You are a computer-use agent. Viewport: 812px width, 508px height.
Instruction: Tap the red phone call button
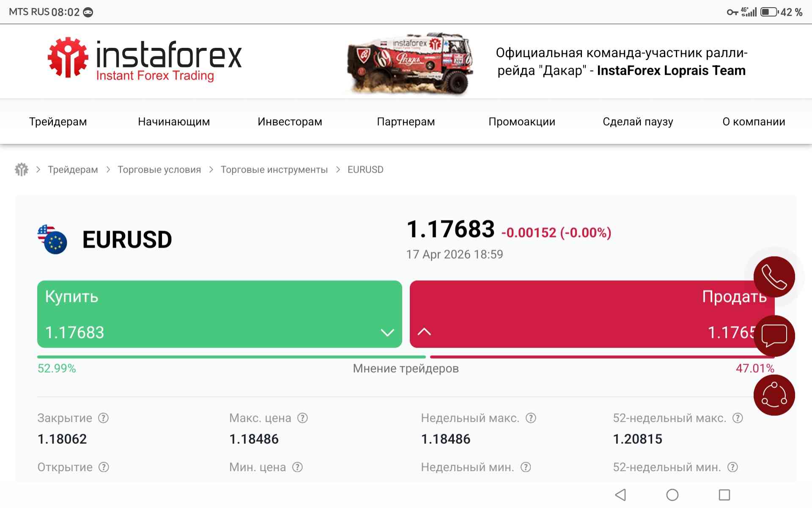pos(774,277)
